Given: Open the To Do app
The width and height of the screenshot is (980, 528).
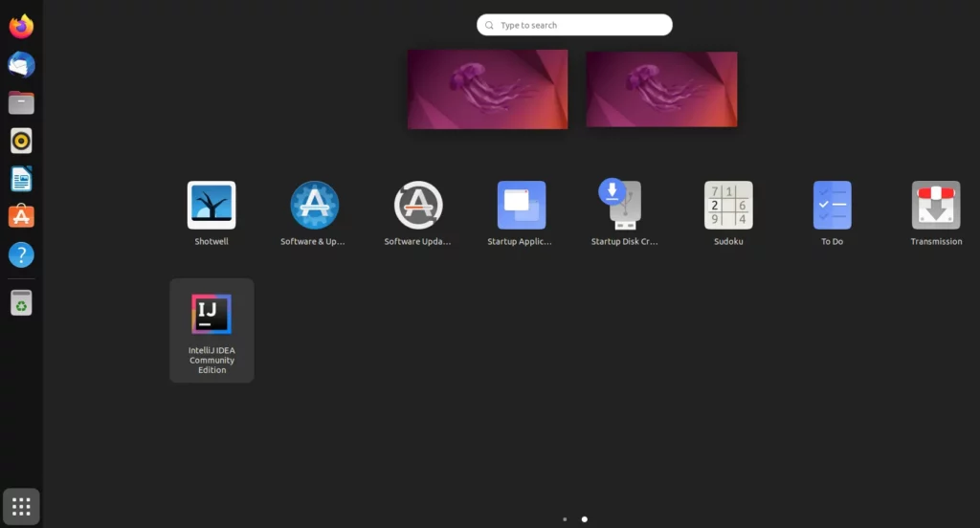Looking at the screenshot, I should (x=832, y=205).
